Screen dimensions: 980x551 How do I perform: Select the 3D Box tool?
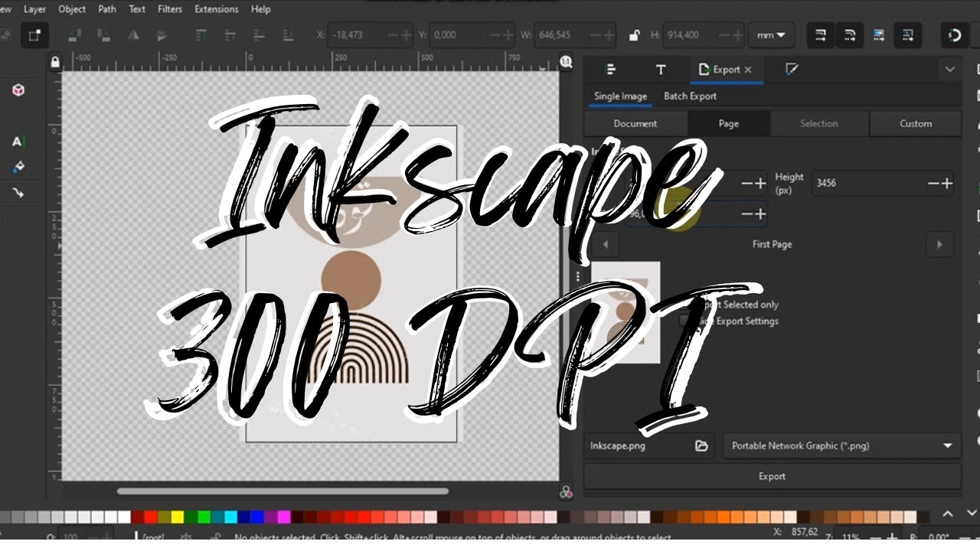[x=18, y=90]
